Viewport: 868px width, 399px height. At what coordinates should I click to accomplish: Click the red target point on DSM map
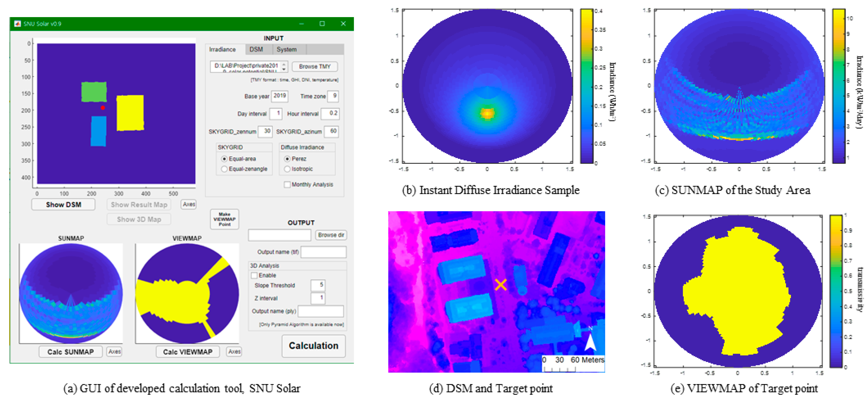pyautogui.click(x=103, y=108)
